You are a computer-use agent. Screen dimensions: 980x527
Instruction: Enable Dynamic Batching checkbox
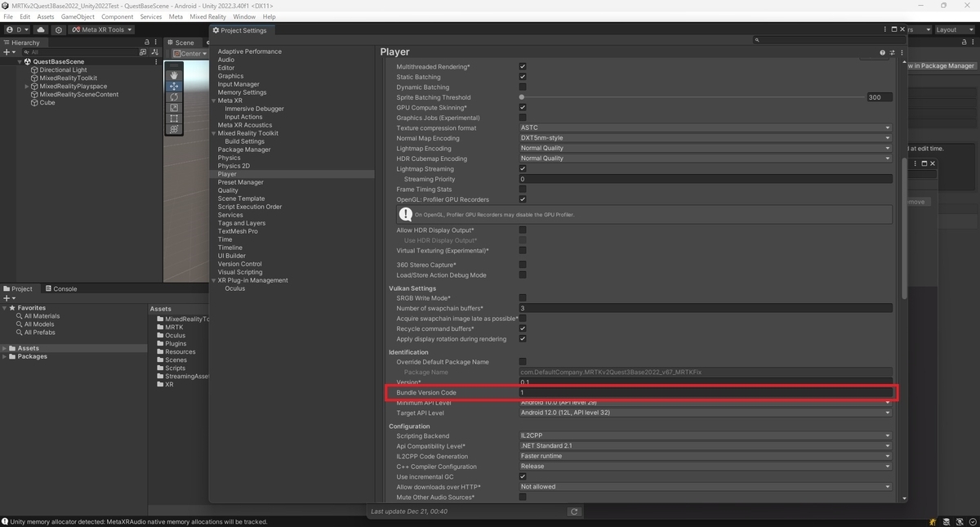click(x=523, y=87)
